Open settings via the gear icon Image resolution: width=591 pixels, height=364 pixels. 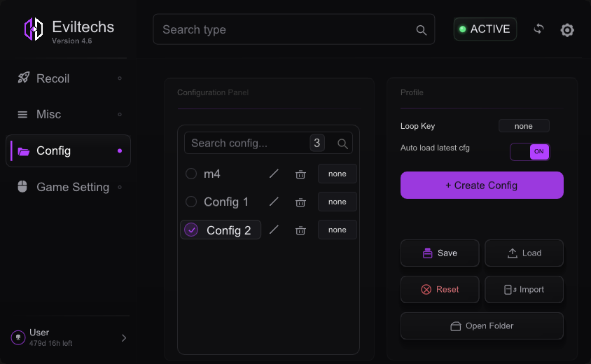(567, 30)
